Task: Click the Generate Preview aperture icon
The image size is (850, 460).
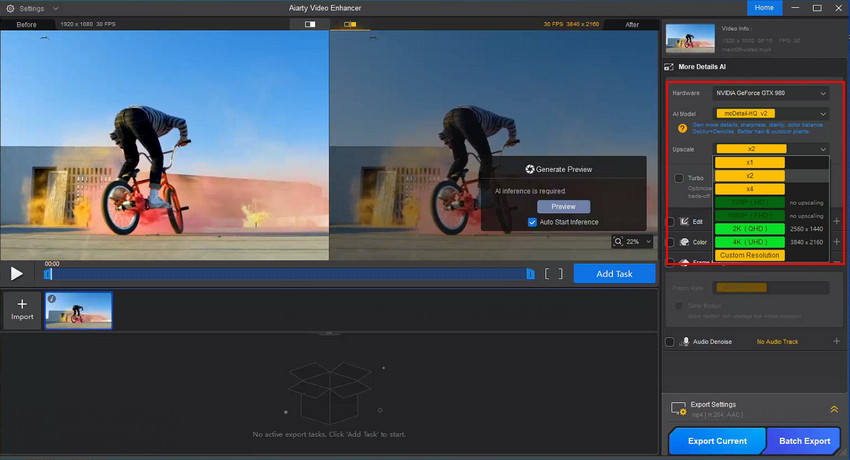Action: (x=530, y=169)
